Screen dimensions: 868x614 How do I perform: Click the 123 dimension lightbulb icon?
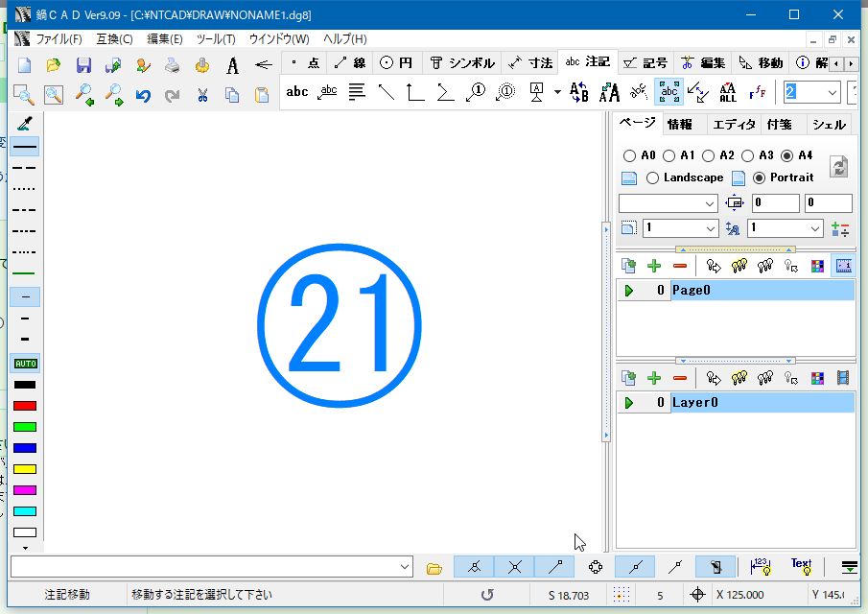click(761, 566)
